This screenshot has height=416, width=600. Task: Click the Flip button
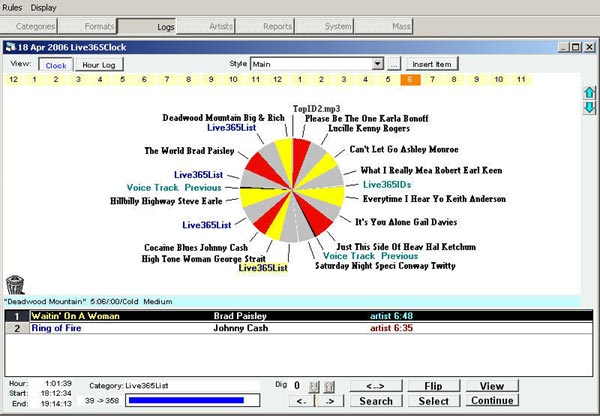[434, 386]
